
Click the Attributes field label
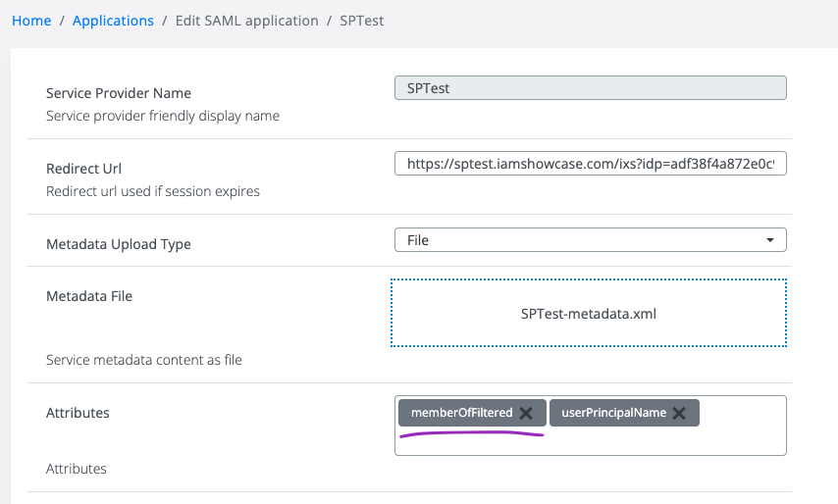[78, 413]
